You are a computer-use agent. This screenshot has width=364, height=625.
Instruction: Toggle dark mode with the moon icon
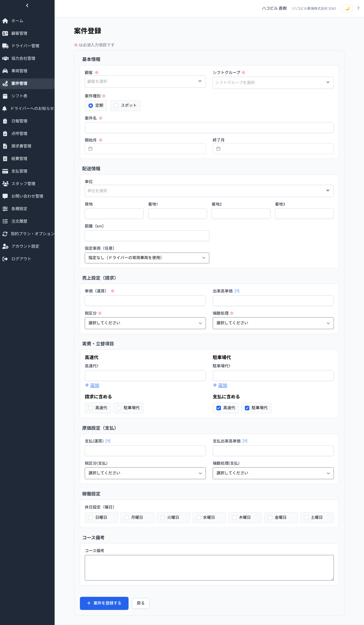click(347, 9)
